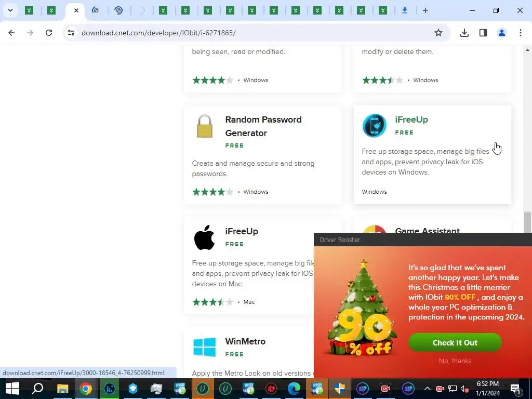The image size is (532, 399).
Task: Open Microsoft Edge from the taskbar
Action: pyautogui.click(x=294, y=389)
